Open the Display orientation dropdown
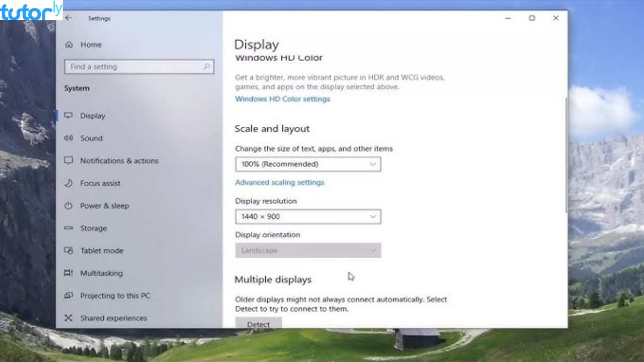 [x=308, y=250]
